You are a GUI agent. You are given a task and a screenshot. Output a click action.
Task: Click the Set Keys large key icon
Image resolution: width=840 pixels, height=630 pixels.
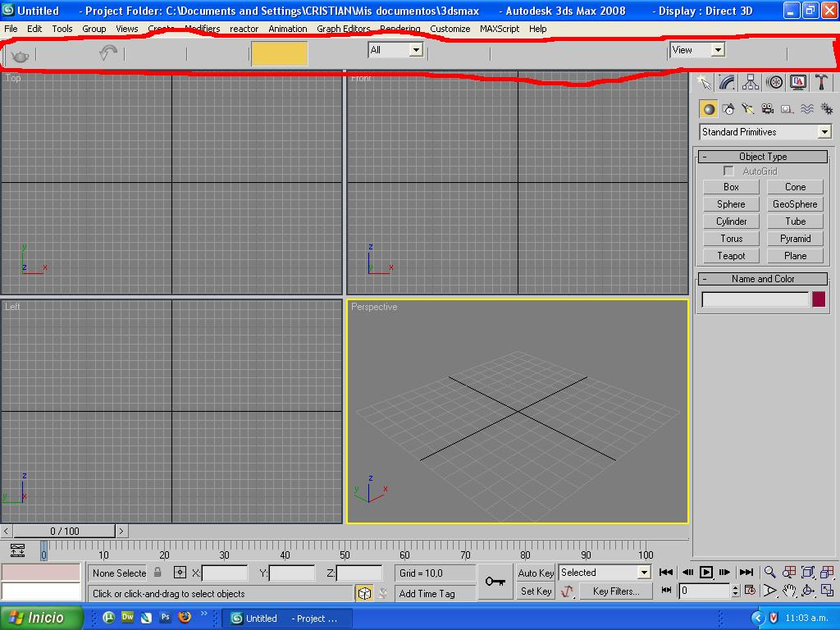pos(495,582)
